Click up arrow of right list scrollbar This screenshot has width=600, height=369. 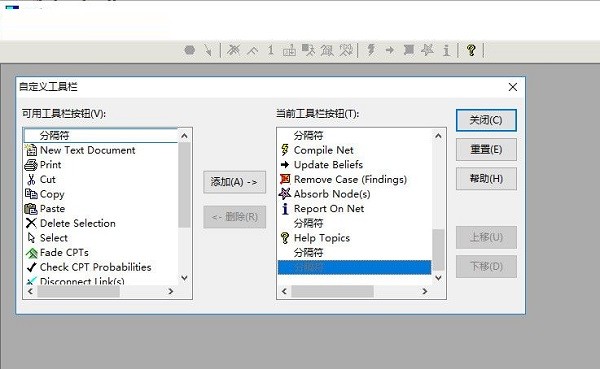438,136
